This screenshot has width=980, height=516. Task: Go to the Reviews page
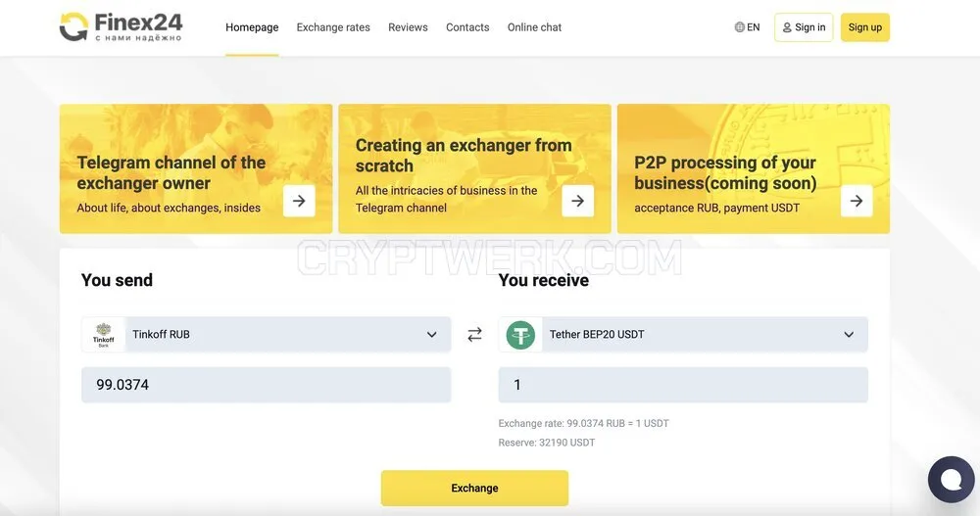pyautogui.click(x=408, y=27)
